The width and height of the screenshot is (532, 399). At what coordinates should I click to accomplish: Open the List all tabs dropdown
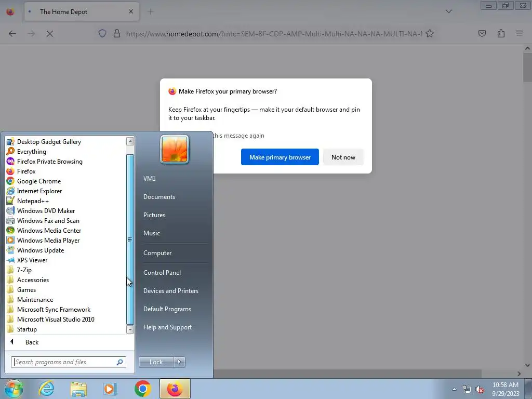point(448,11)
